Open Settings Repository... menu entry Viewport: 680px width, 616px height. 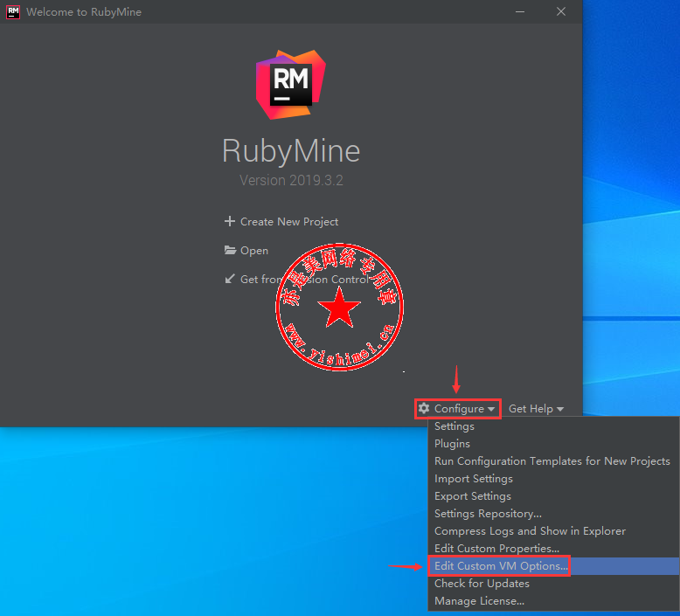(553, 513)
